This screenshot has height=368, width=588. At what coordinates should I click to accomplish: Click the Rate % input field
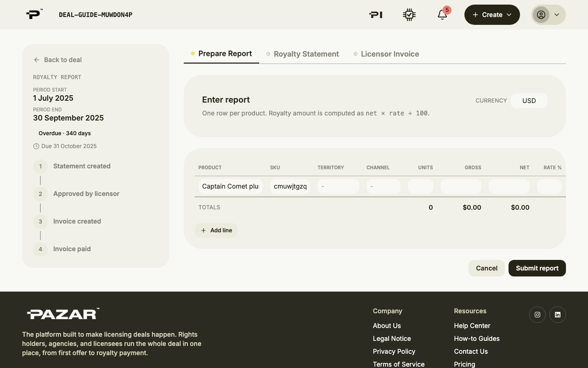pos(549,186)
